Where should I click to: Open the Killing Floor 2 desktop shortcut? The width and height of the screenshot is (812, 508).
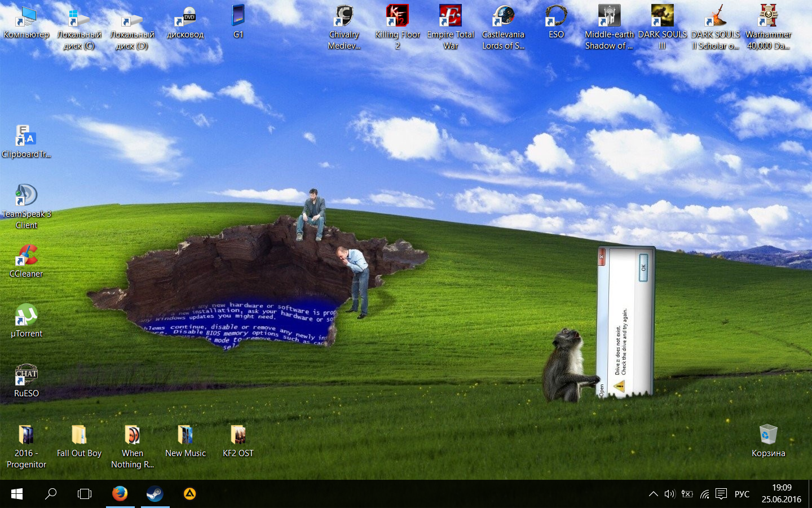pyautogui.click(x=398, y=17)
